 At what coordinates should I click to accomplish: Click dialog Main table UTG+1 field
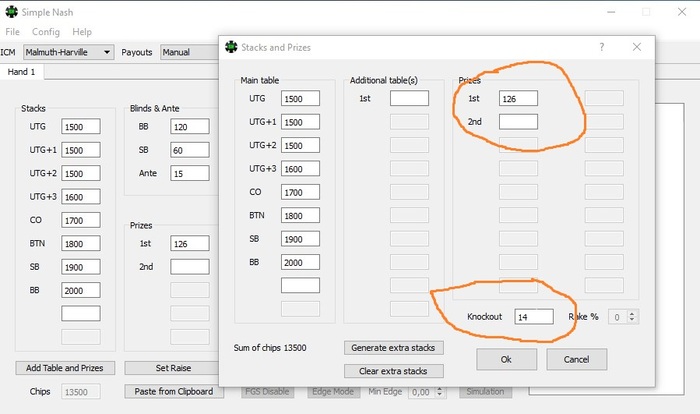[x=300, y=122]
